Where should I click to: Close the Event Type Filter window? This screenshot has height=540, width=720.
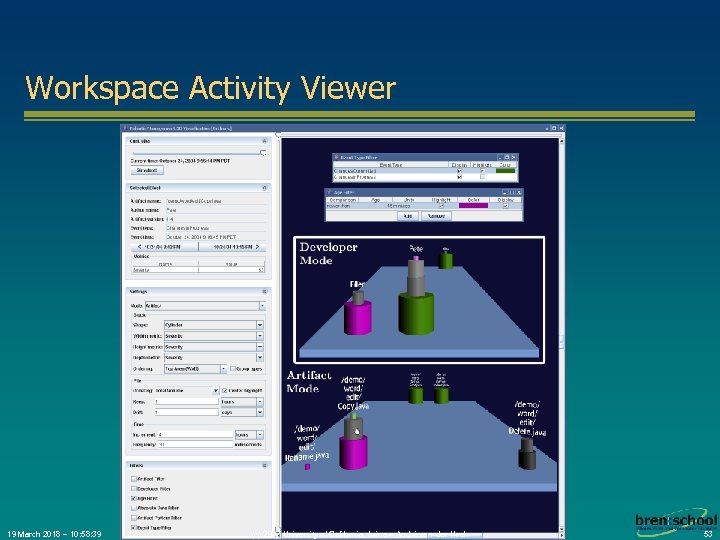click(514, 157)
